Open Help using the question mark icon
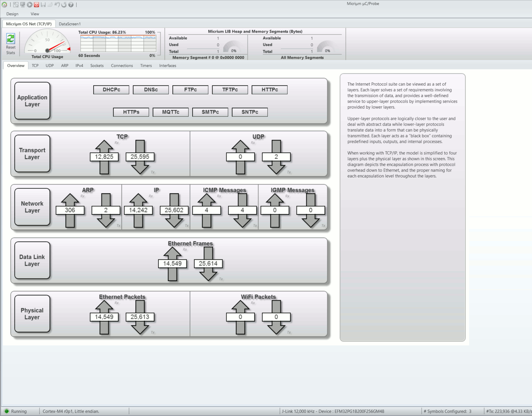The image size is (532, 416). 70,5
